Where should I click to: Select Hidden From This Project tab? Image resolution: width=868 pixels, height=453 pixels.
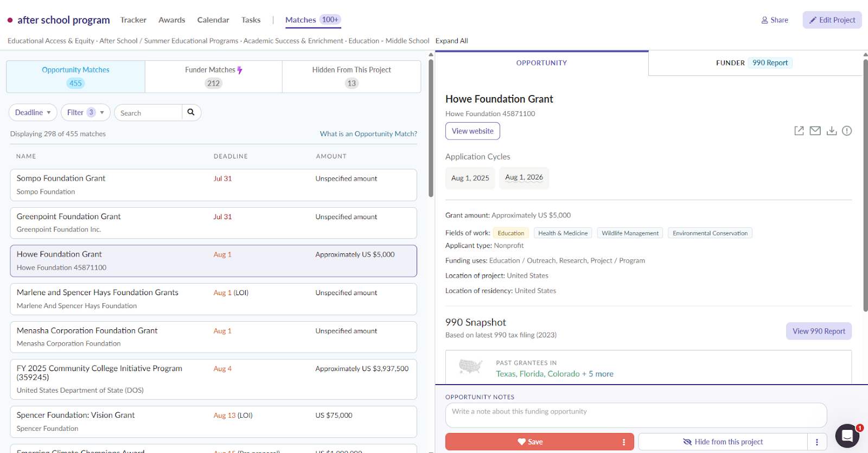click(352, 76)
